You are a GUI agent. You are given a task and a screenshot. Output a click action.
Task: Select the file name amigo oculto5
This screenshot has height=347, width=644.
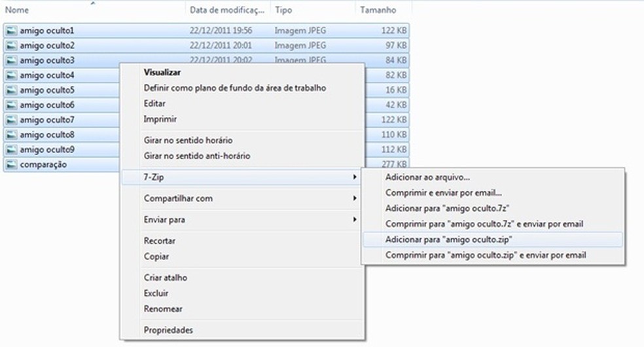(47, 90)
